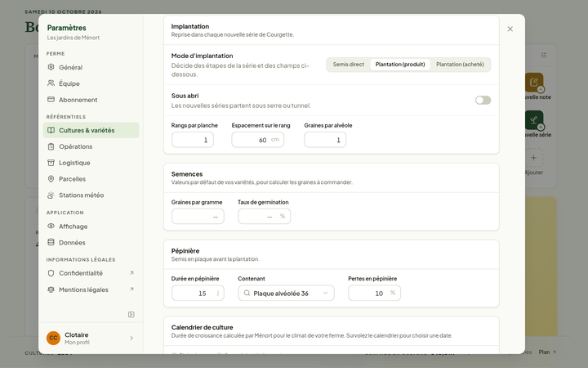This screenshot has width=588, height=368.
Task: Edit the Espacement sur le rang field
Action: pos(257,140)
